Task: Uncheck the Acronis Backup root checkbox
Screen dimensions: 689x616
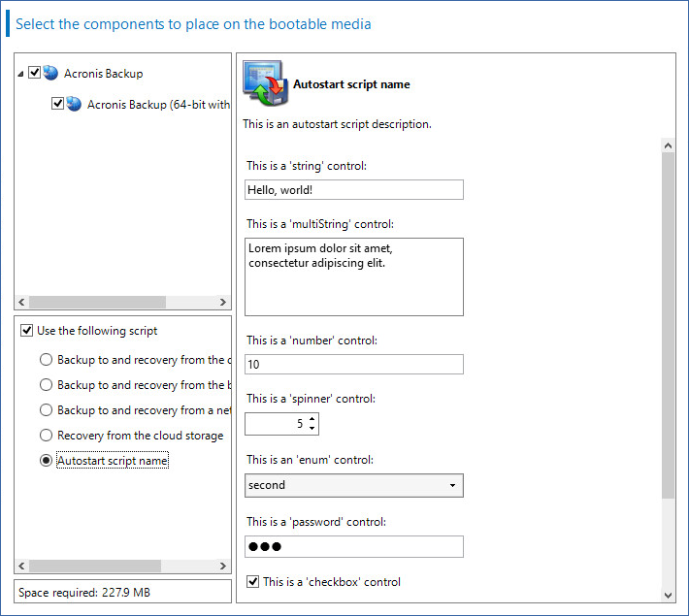Action: tap(35, 73)
